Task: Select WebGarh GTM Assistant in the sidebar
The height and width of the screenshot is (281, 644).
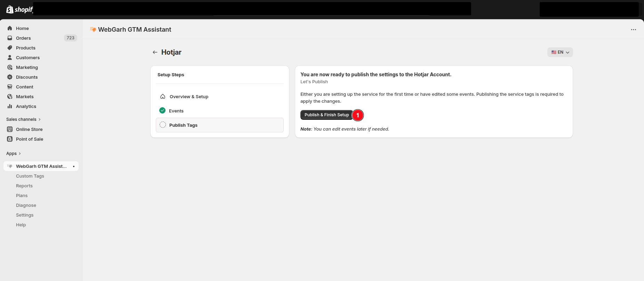Action: (x=41, y=166)
